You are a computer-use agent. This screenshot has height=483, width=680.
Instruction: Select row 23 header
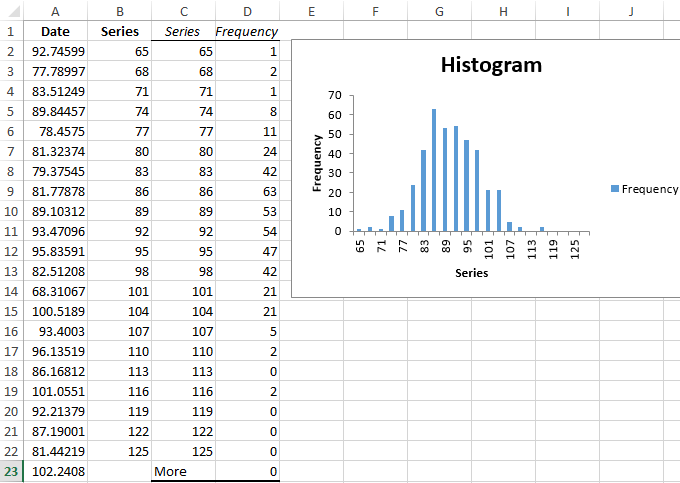pyautogui.click(x=9, y=471)
